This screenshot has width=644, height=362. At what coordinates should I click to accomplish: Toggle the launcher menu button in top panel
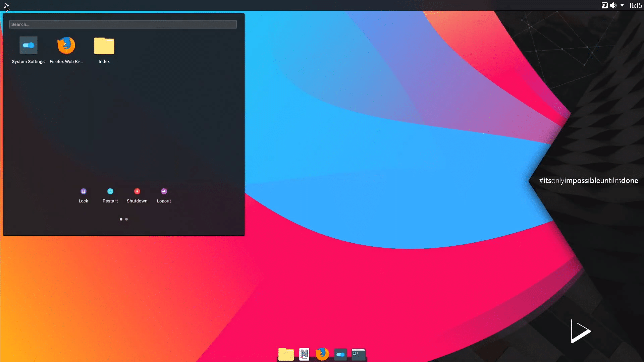click(6, 5)
